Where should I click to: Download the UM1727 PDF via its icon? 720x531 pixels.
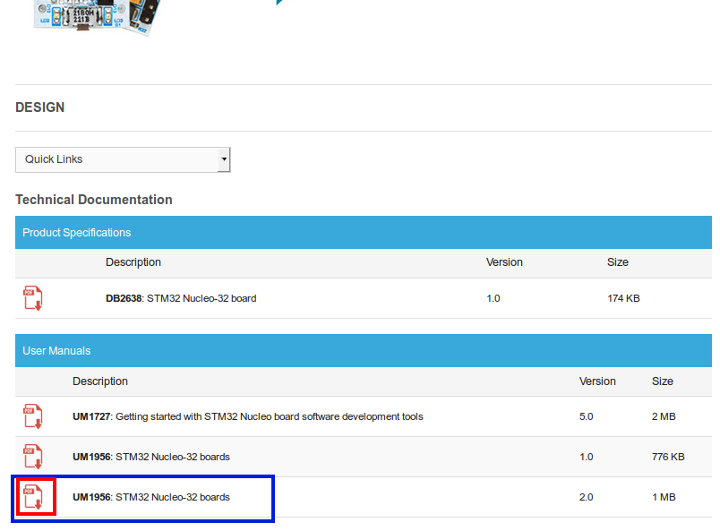pyautogui.click(x=33, y=416)
